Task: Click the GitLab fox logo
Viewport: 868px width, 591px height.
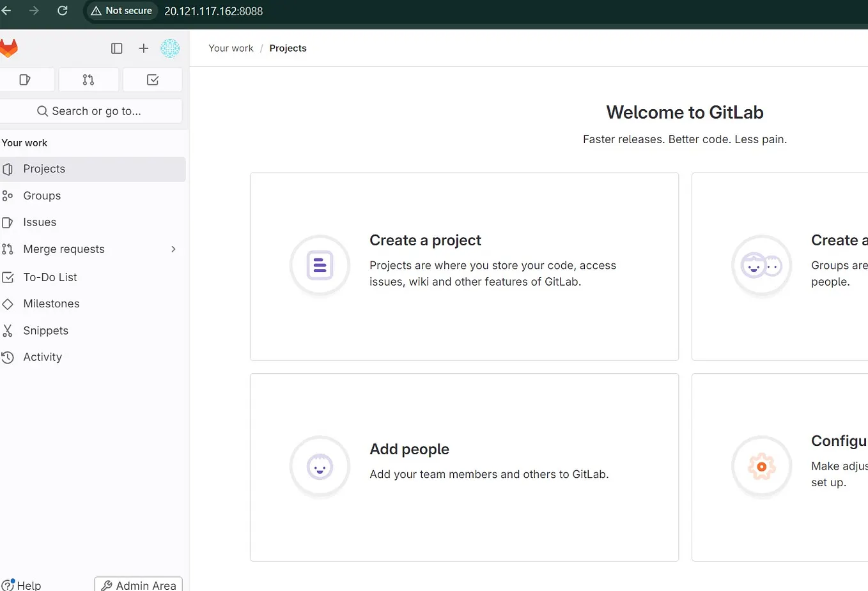Action: (9, 48)
